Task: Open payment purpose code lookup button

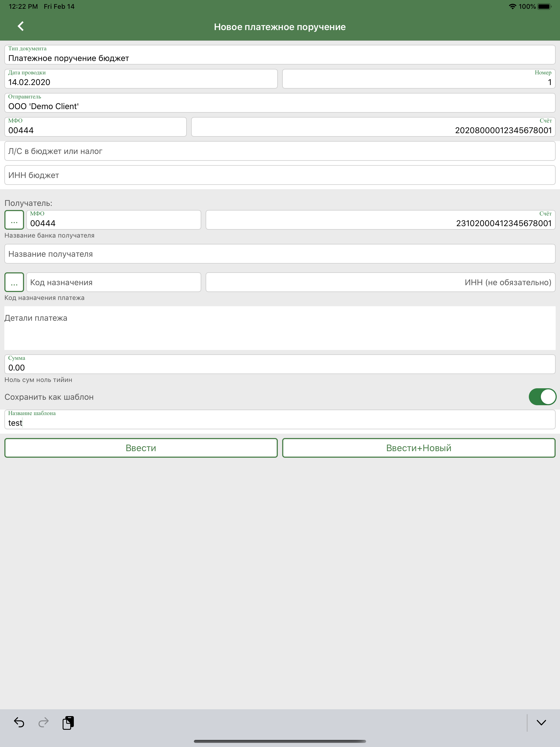Action: pyautogui.click(x=14, y=282)
